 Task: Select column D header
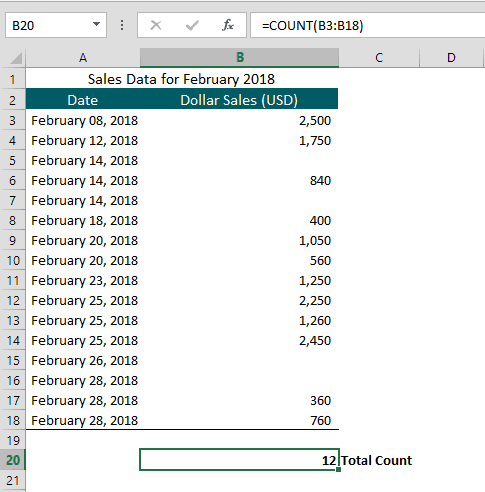point(451,58)
